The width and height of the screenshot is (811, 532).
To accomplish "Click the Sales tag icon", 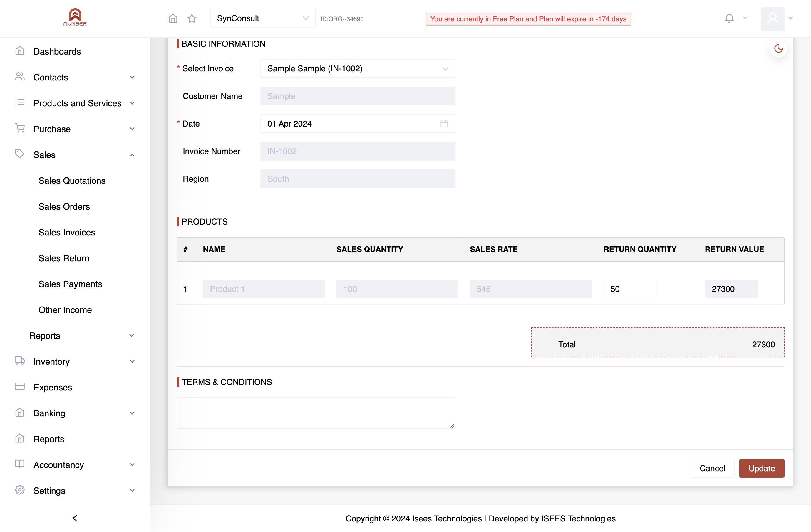I will [x=20, y=154].
